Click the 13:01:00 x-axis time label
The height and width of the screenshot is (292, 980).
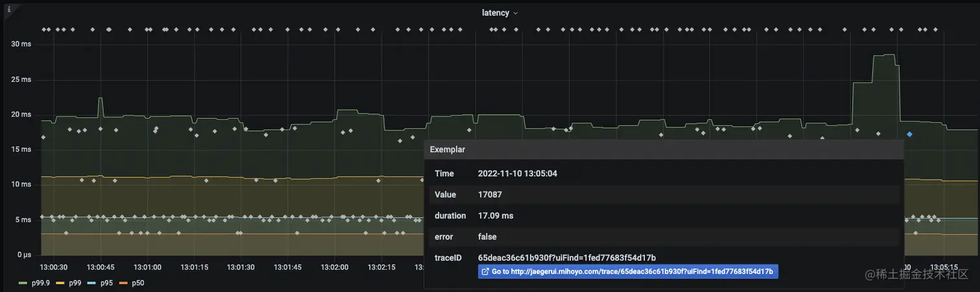[147, 267]
